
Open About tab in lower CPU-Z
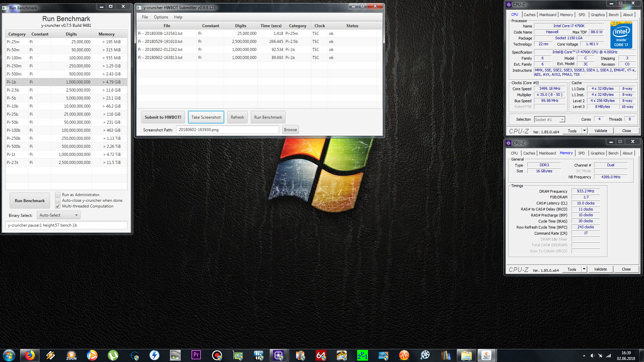[627, 153]
